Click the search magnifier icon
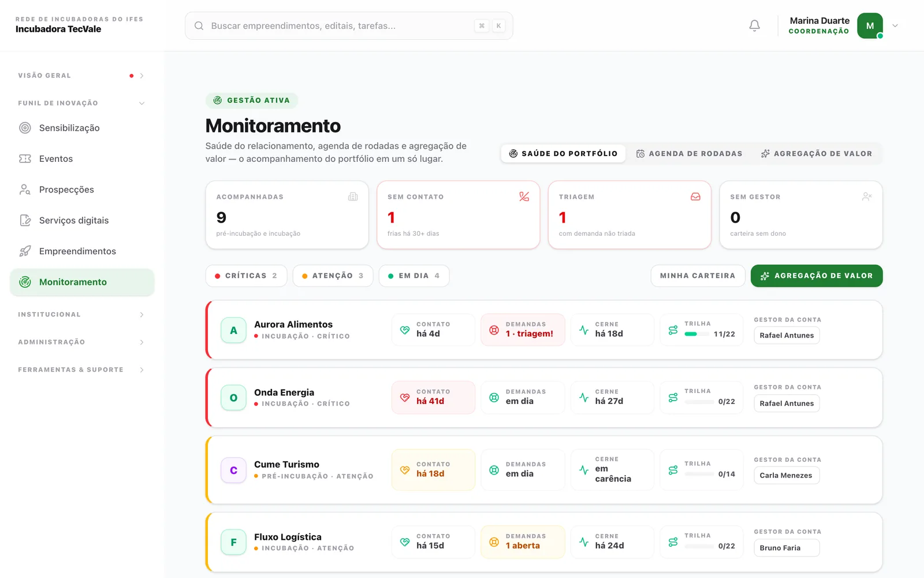 click(x=199, y=25)
